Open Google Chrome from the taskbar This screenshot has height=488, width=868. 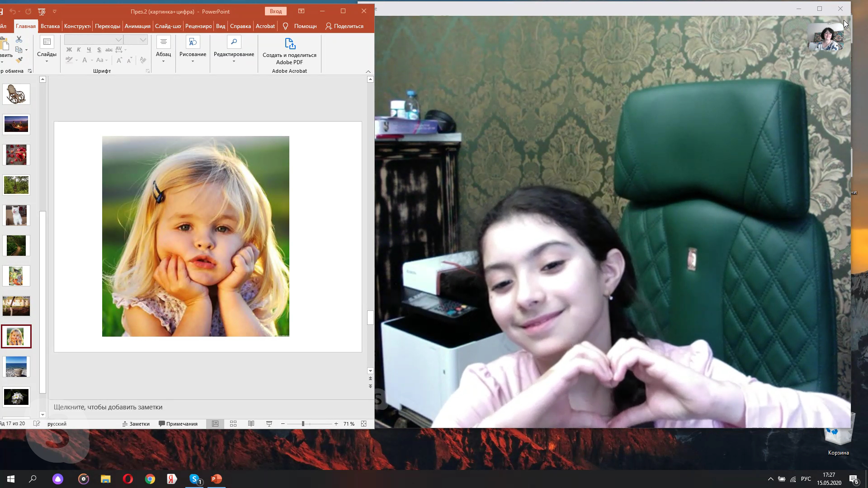150,479
